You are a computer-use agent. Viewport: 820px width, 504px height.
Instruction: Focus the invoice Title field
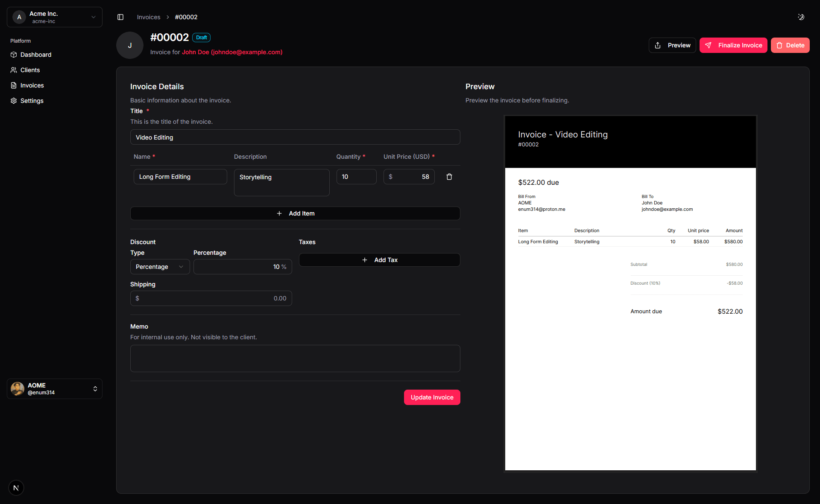pyautogui.click(x=295, y=137)
